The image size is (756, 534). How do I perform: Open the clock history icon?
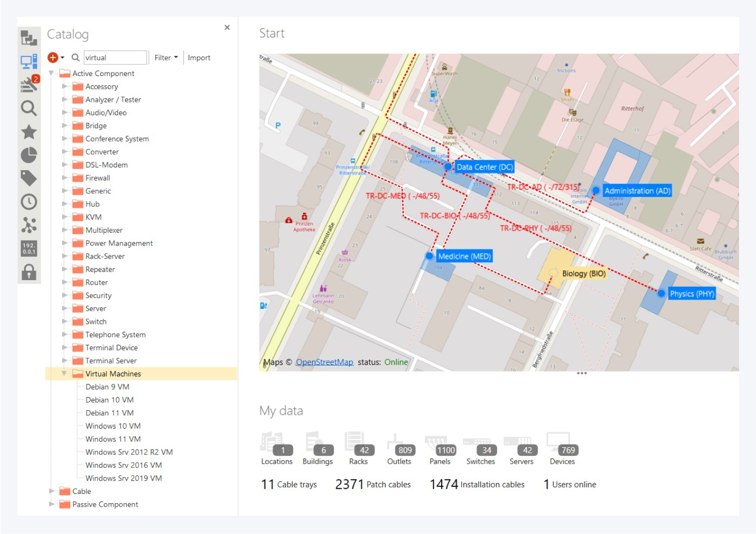[x=29, y=201]
